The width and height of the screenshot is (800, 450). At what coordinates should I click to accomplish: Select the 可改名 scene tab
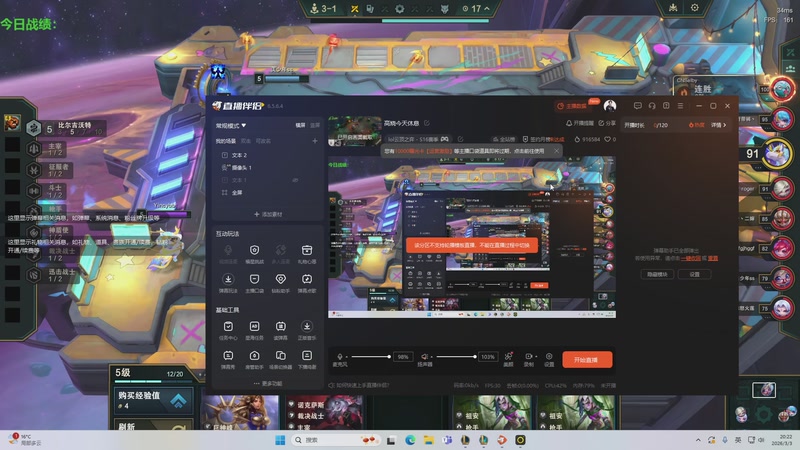click(x=263, y=141)
